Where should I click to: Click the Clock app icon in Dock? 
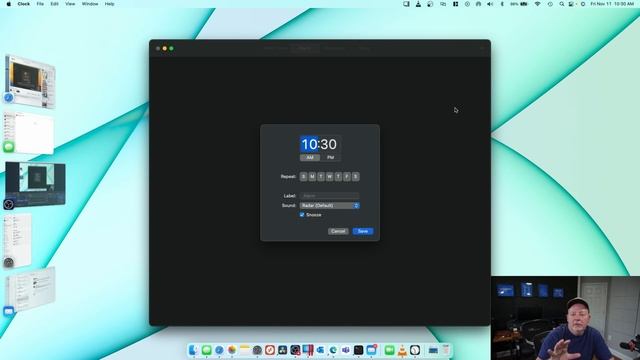coord(415,350)
